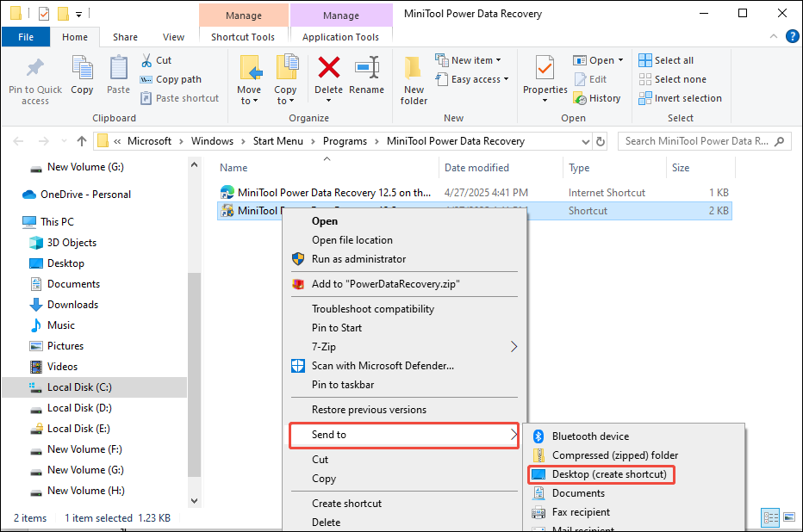Viewport: 803px width, 532px height.
Task: Expand the 7-Zip submenu
Action: tap(514, 346)
